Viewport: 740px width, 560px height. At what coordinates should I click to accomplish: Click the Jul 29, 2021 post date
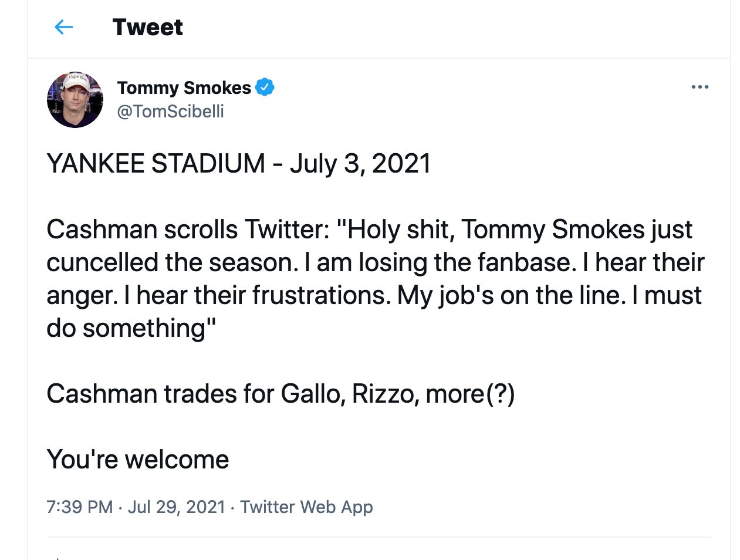pyautogui.click(x=176, y=507)
